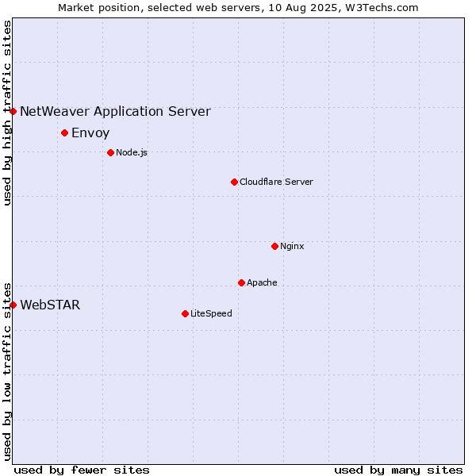The image size is (476, 476).
Task: Select the 'Nginx' label text
Action: 292,246
